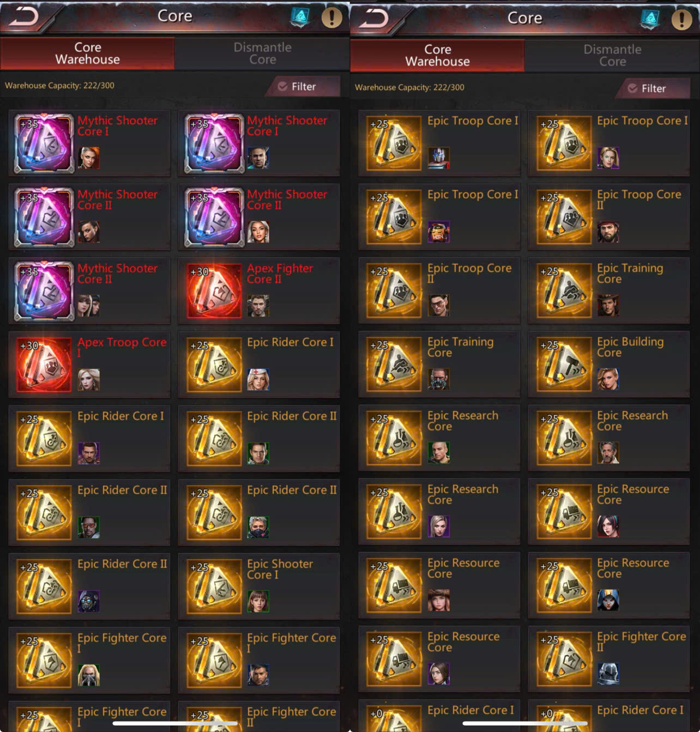Image resolution: width=700 pixels, height=732 pixels.
Task: Tap the back arrow in right Core screen
Action: coord(373,19)
